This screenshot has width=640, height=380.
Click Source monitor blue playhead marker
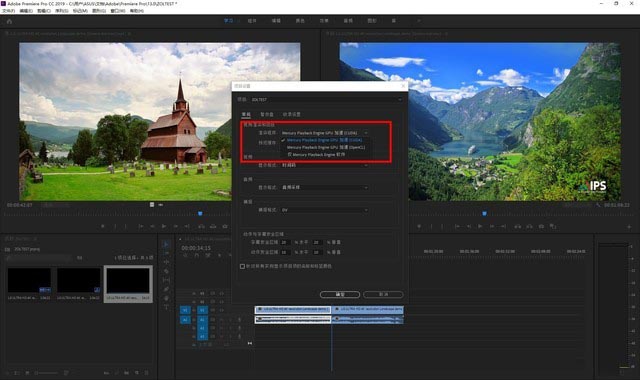pyautogui.click(x=200, y=213)
